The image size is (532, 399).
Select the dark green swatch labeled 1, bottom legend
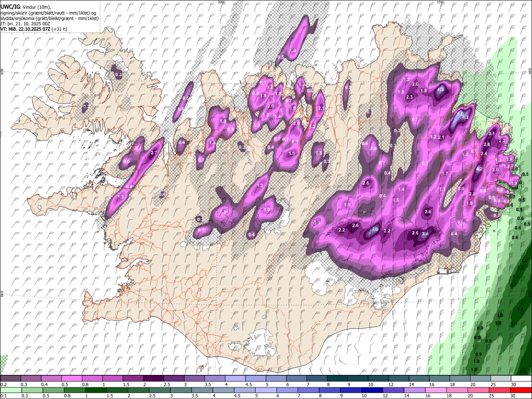[x=96, y=390]
